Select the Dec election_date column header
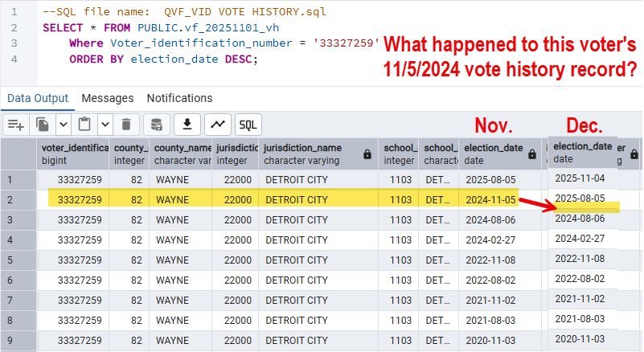This screenshot has width=644, height=352. point(582,153)
